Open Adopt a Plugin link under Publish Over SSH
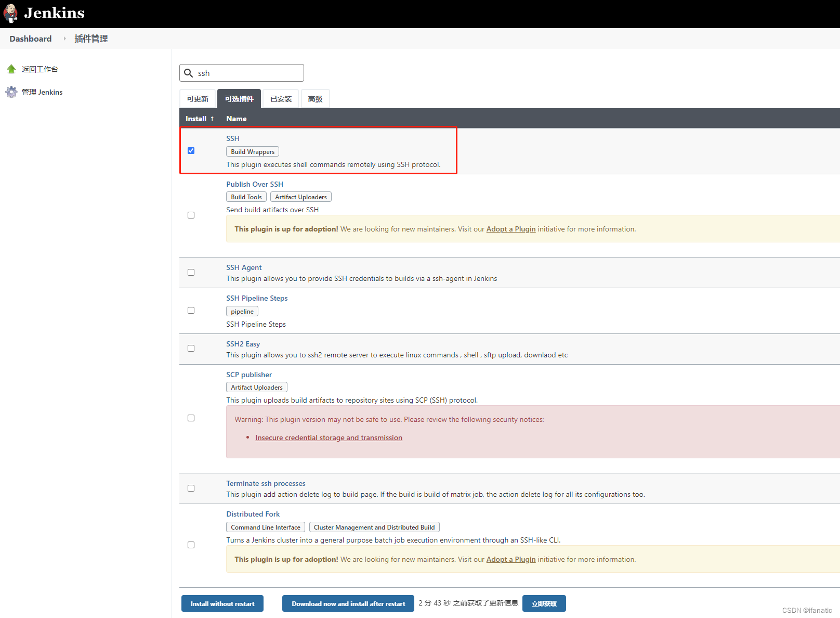 511,229
